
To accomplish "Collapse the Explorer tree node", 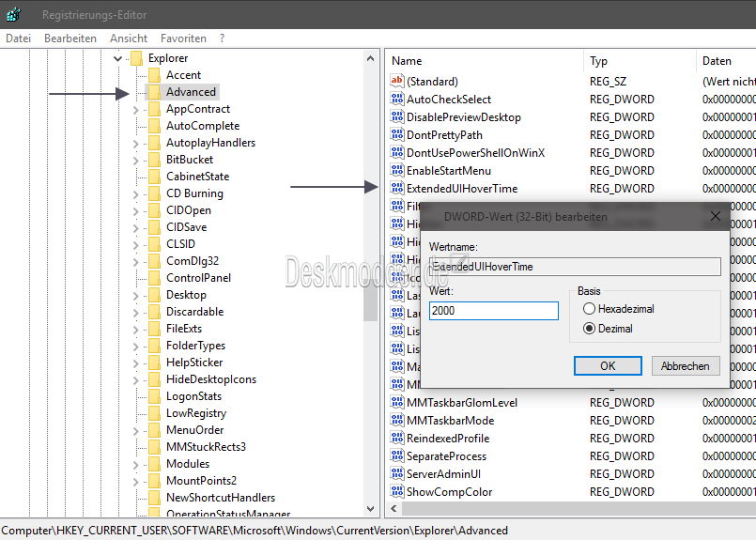I will pyautogui.click(x=117, y=58).
